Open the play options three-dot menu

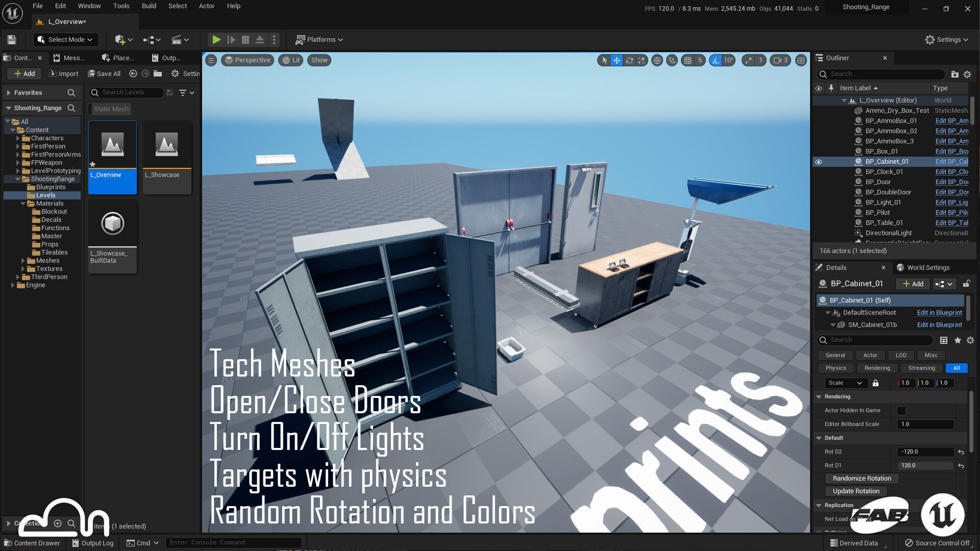(x=274, y=40)
